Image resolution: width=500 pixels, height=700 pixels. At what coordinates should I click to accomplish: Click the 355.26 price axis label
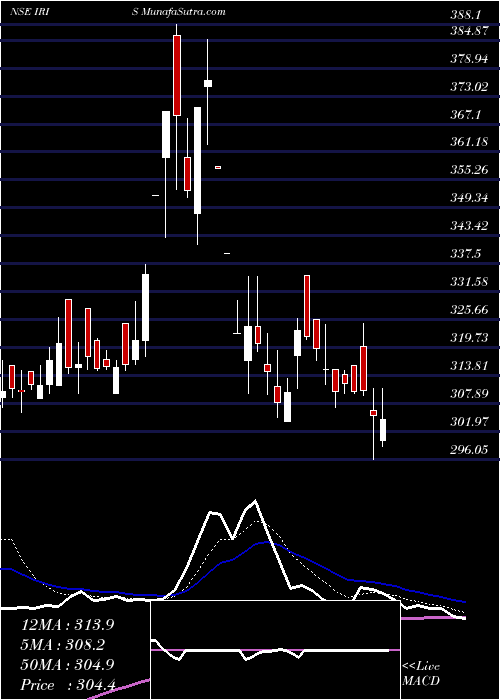point(469,170)
